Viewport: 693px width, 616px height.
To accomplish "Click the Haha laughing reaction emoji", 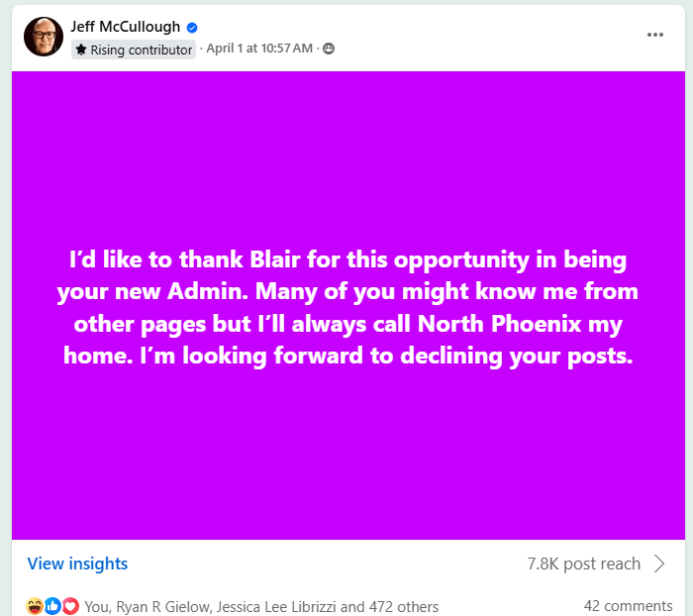I will coord(34,606).
